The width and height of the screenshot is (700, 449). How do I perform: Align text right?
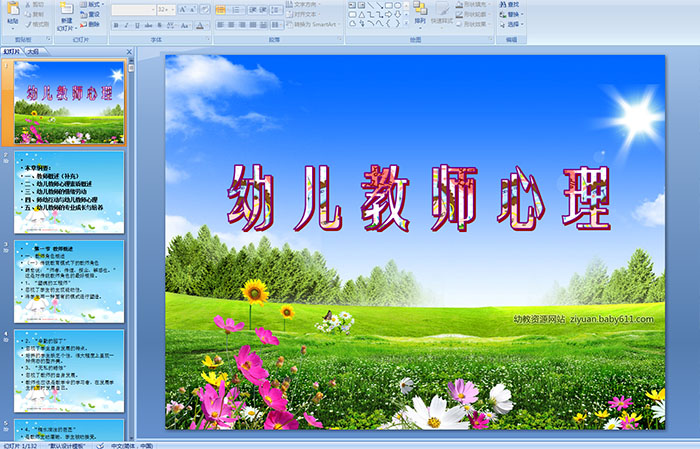242,25
